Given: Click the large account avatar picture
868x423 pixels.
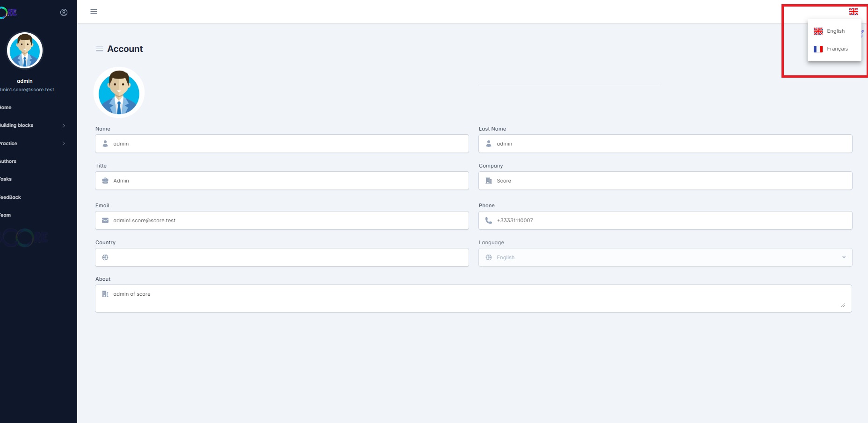Looking at the screenshot, I should [x=119, y=93].
